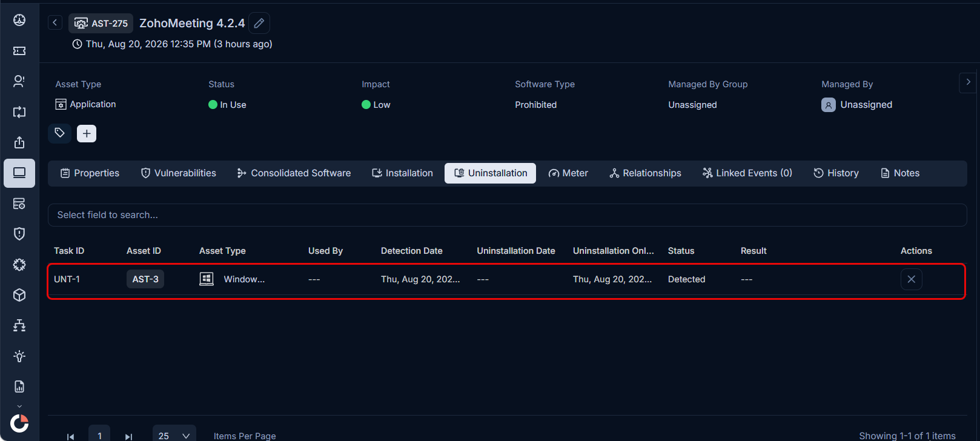
Task: Open the In Use status dropdown
Action: pos(228,105)
